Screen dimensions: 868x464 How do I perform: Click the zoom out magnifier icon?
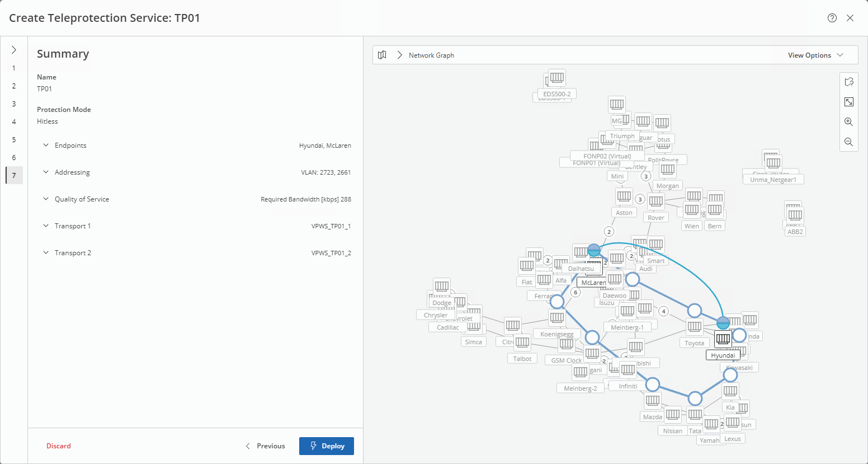coord(848,142)
